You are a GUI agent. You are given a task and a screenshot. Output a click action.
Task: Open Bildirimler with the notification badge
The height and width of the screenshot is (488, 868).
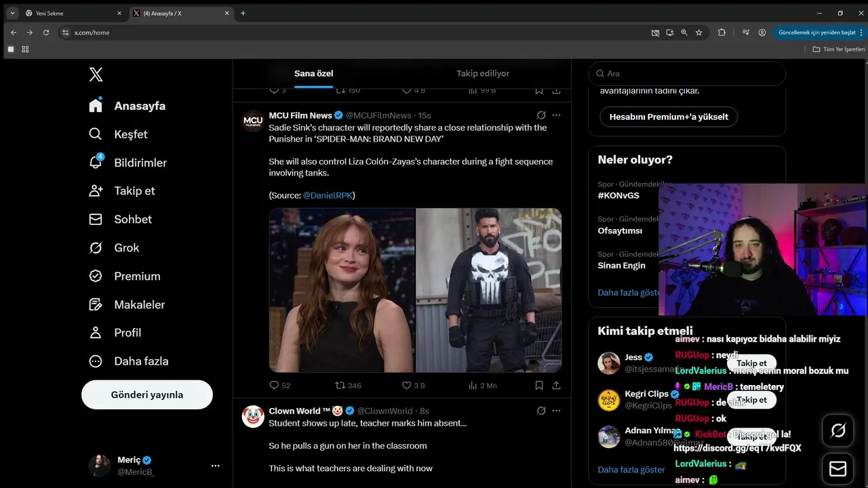pos(127,163)
